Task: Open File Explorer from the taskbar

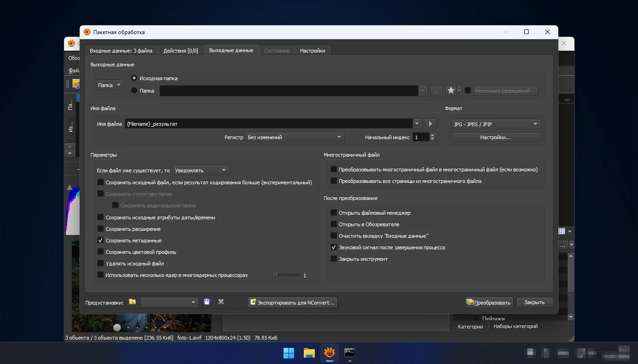Action: click(x=309, y=353)
